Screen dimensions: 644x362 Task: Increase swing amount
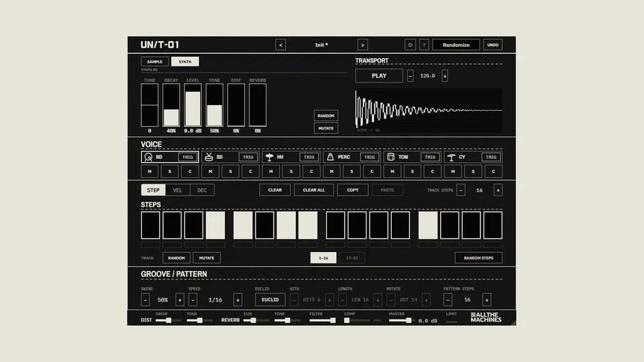click(x=180, y=300)
